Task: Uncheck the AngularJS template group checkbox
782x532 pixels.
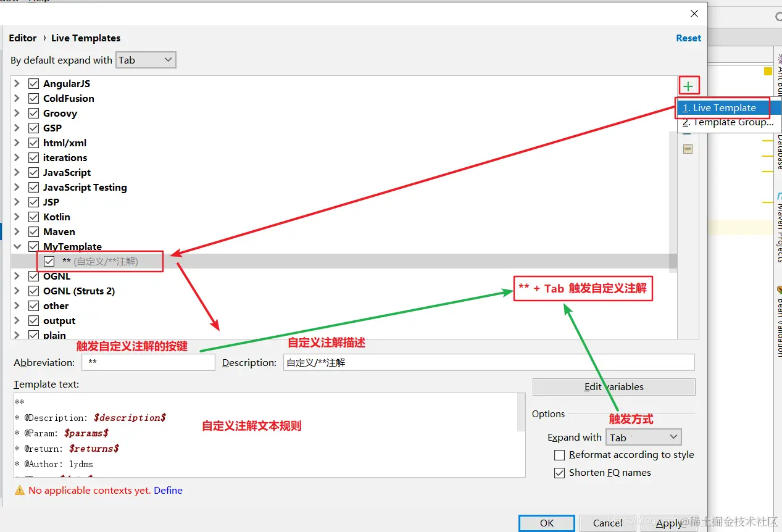Action: pyautogui.click(x=34, y=83)
